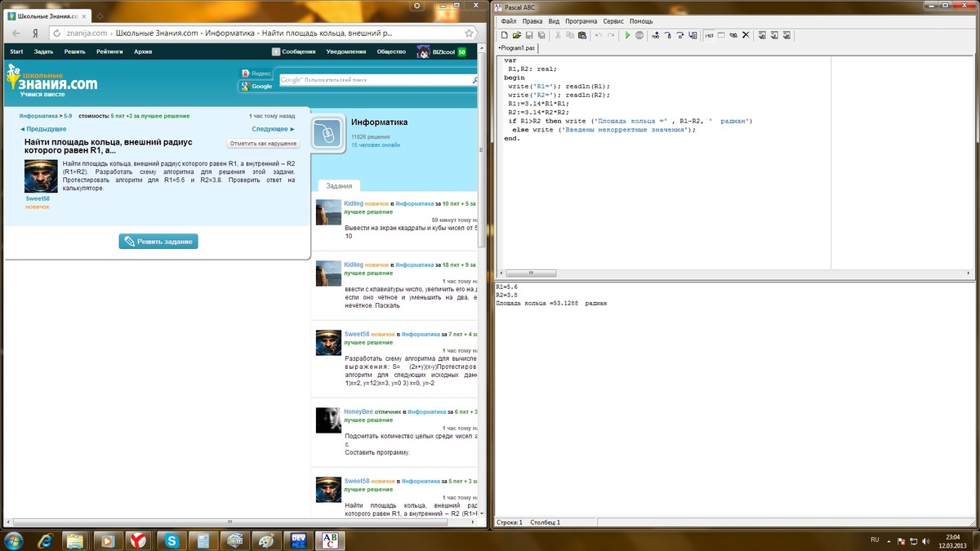Switch to the Задания tab
This screenshot has width=980, height=551.
coord(339,186)
